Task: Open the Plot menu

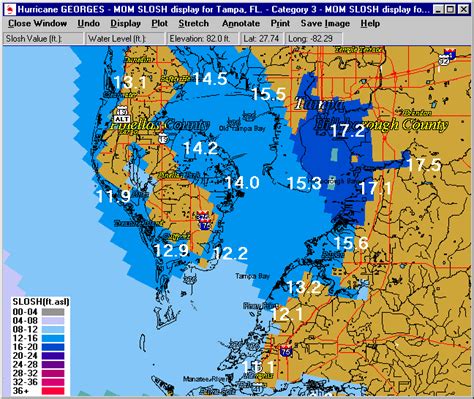Action: click(159, 23)
